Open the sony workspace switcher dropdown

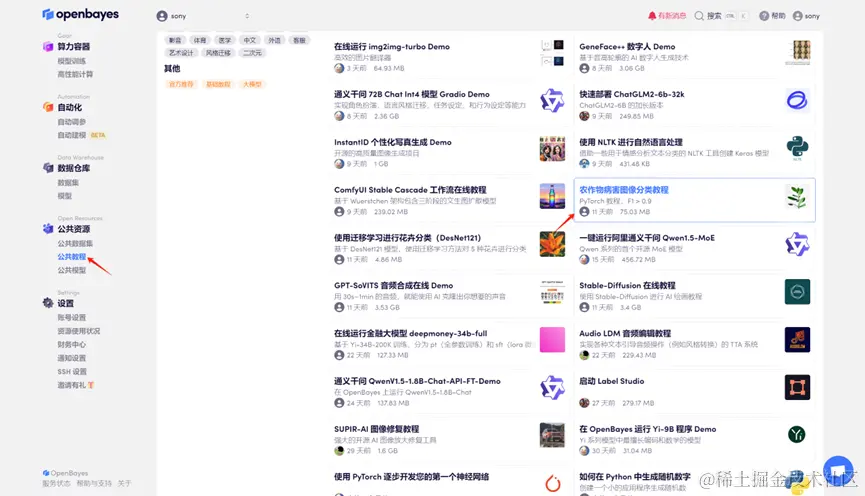click(203, 16)
